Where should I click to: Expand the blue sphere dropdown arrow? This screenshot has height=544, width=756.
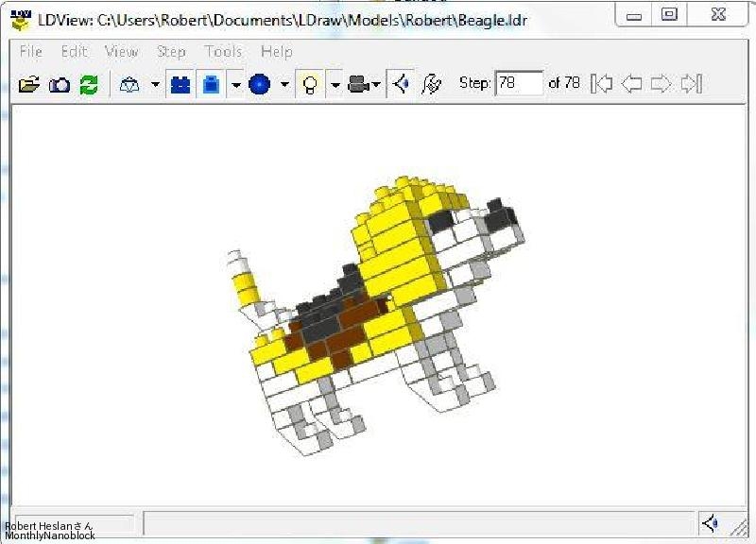tap(283, 85)
